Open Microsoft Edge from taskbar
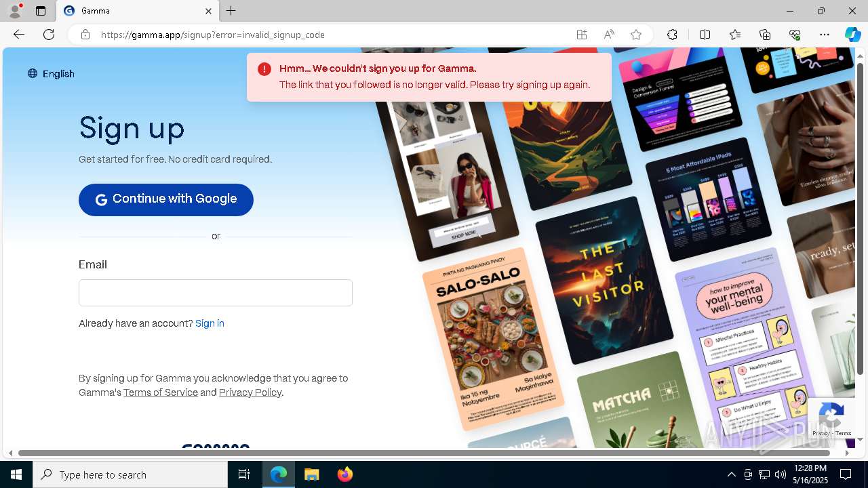The height and width of the screenshot is (488, 868). [279, 474]
